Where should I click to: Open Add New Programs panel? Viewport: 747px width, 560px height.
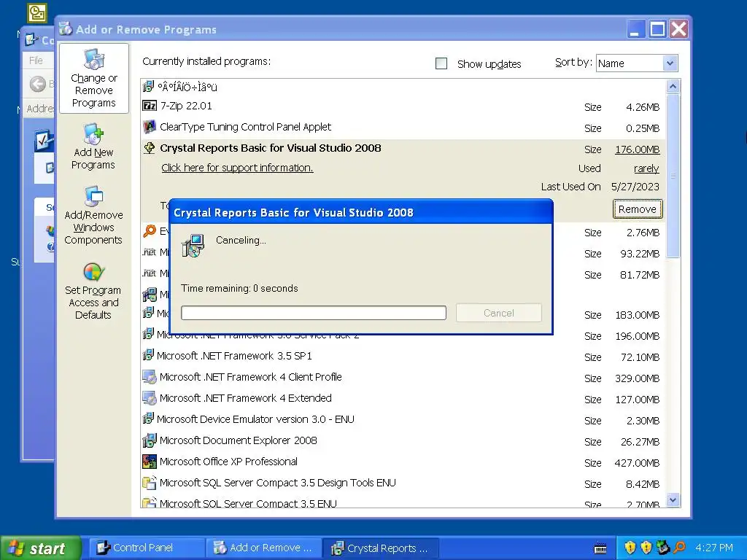coord(93,147)
